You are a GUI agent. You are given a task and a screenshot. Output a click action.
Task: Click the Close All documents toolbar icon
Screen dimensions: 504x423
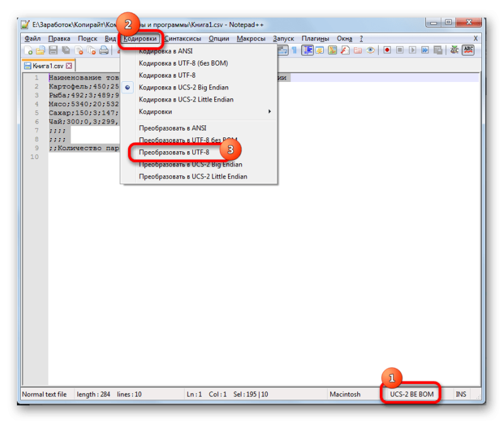pyautogui.click(x=91, y=50)
